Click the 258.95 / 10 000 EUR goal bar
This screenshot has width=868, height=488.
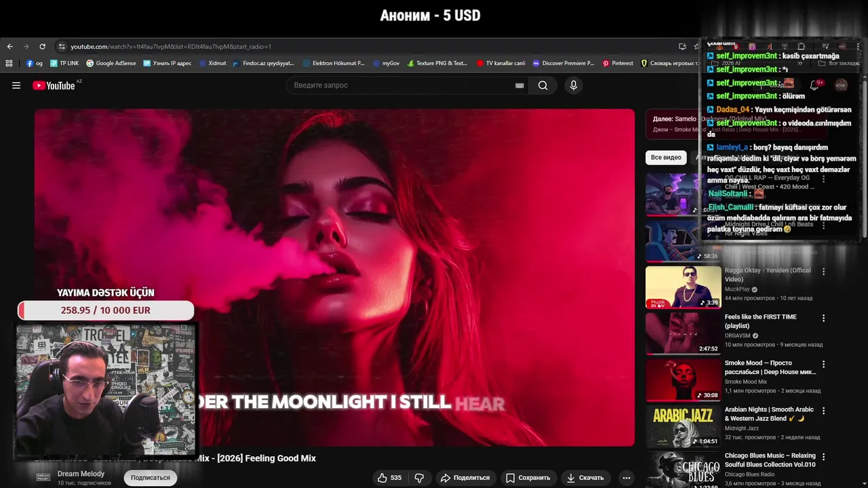106,310
